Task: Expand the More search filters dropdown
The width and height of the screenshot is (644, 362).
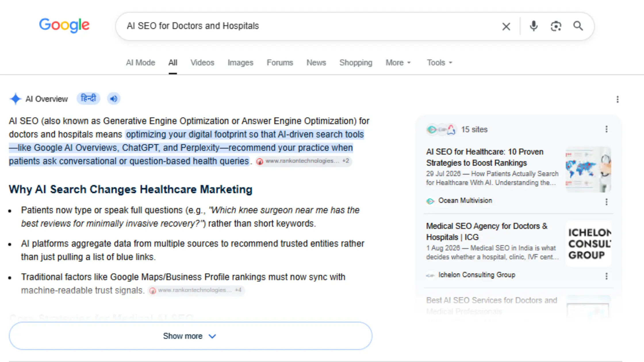Action: [398, 63]
